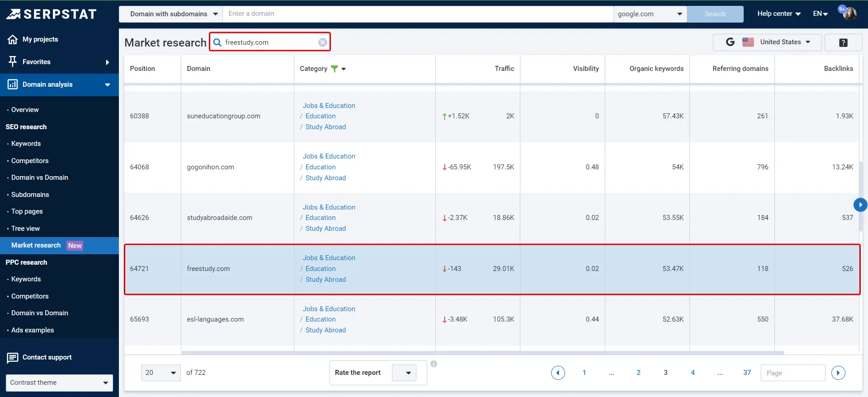Go to page 4
The image size is (868, 397).
coord(693,373)
